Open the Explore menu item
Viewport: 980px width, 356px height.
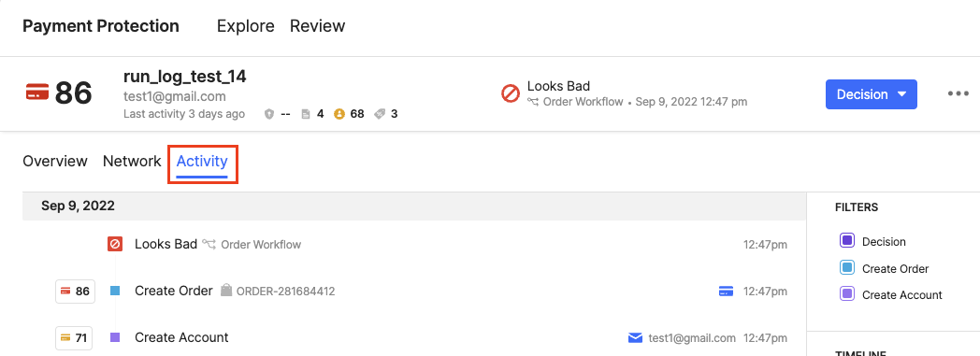pos(246,26)
